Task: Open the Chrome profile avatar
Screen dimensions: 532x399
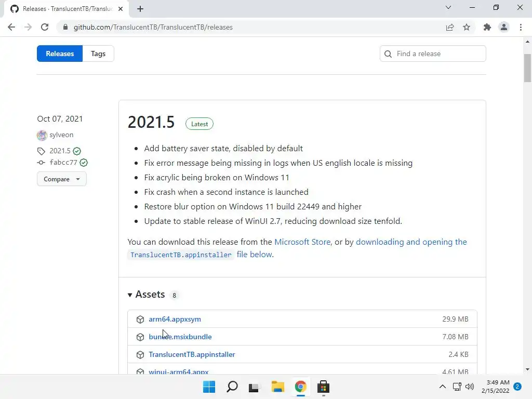Action: coord(504,27)
